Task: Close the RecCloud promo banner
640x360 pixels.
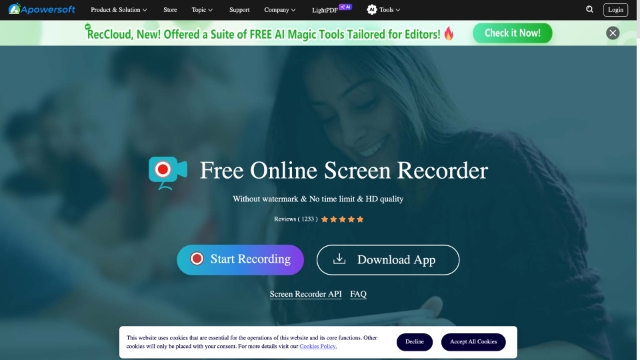Action: point(613,33)
